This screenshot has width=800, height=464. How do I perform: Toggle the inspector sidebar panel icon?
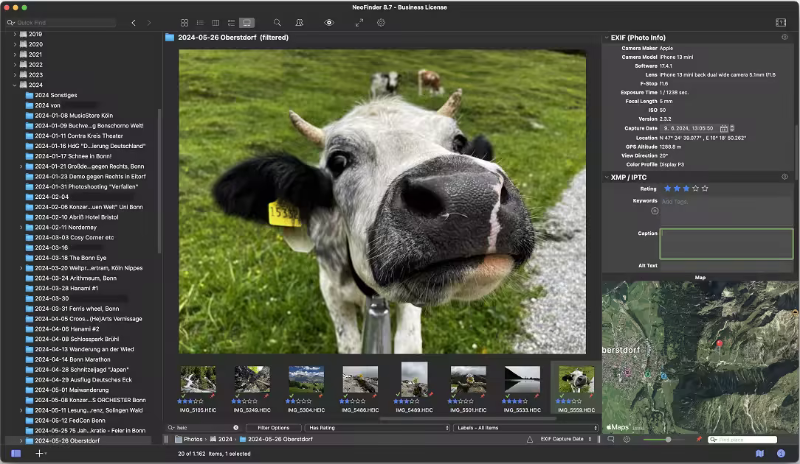point(781,22)
